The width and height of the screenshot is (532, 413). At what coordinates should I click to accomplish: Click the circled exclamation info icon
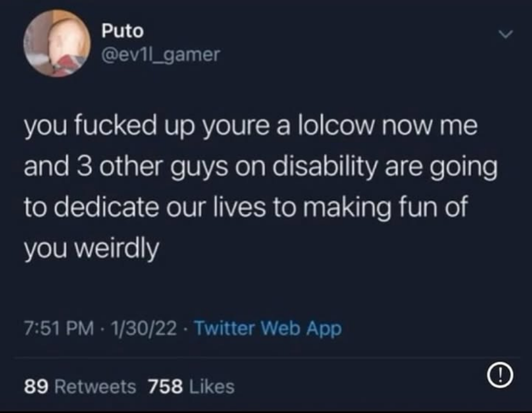(x=500, y=375)
